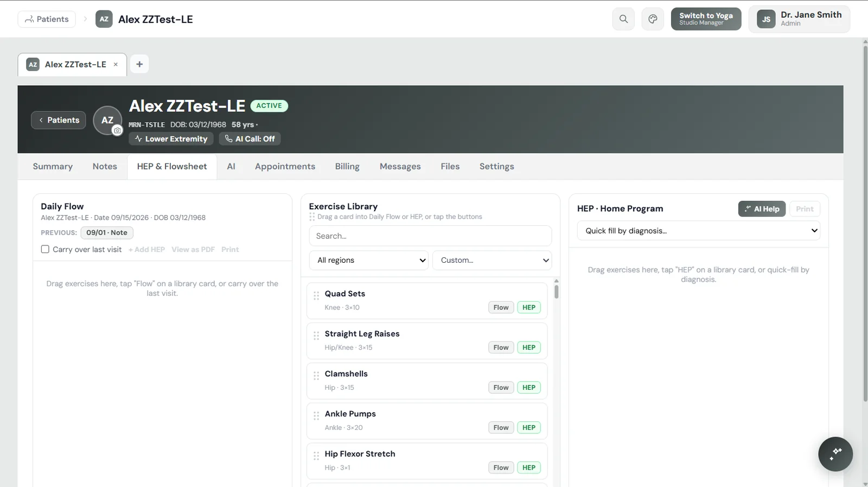Click the camera icon on the AZ avatar
Image resolution: width=868 pixels, height=487 pixels.
117,130
